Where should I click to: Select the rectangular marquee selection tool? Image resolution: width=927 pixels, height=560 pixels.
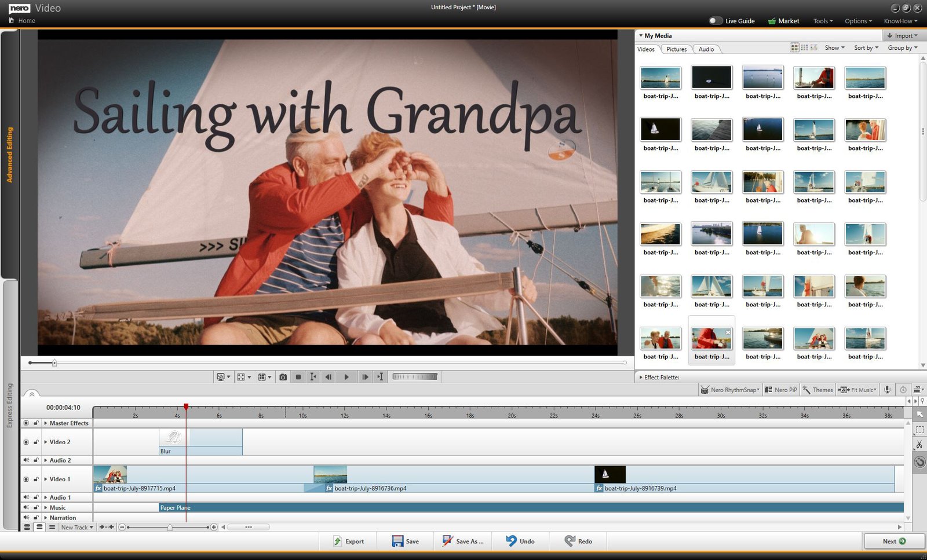pyautogui.click(x=919, y=430)
